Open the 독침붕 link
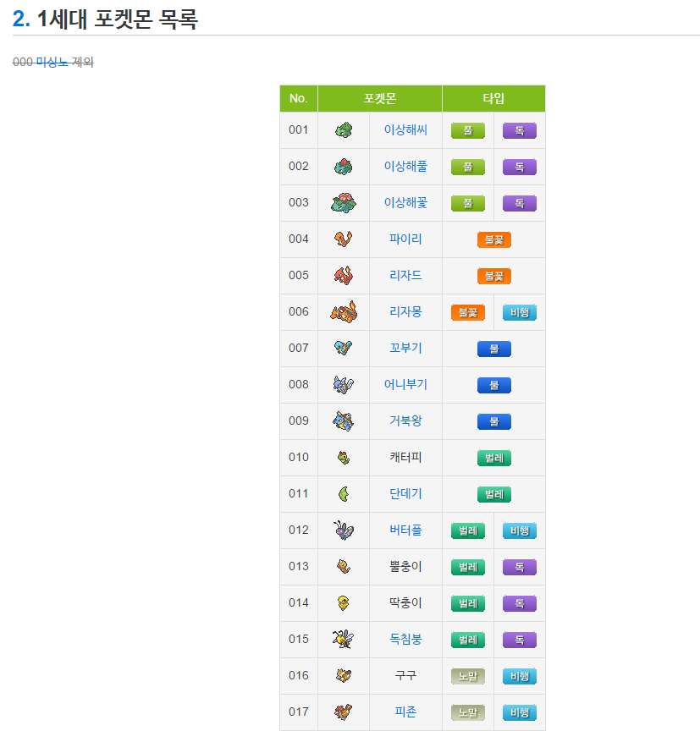Viewport: 700px width, 731px height. (x=405, y=639)
